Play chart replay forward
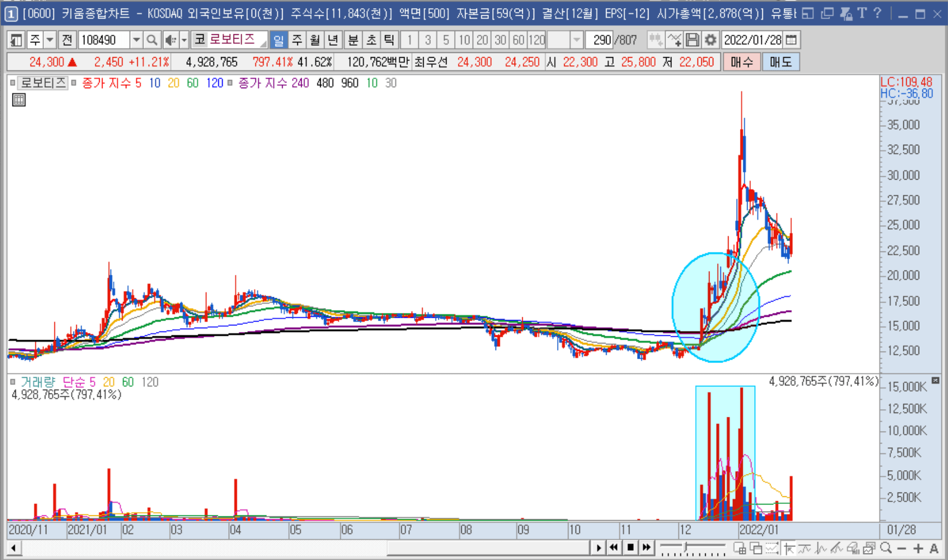Viewport: 948px width, 560px height. pyautogui.click(x=598, y=547)
